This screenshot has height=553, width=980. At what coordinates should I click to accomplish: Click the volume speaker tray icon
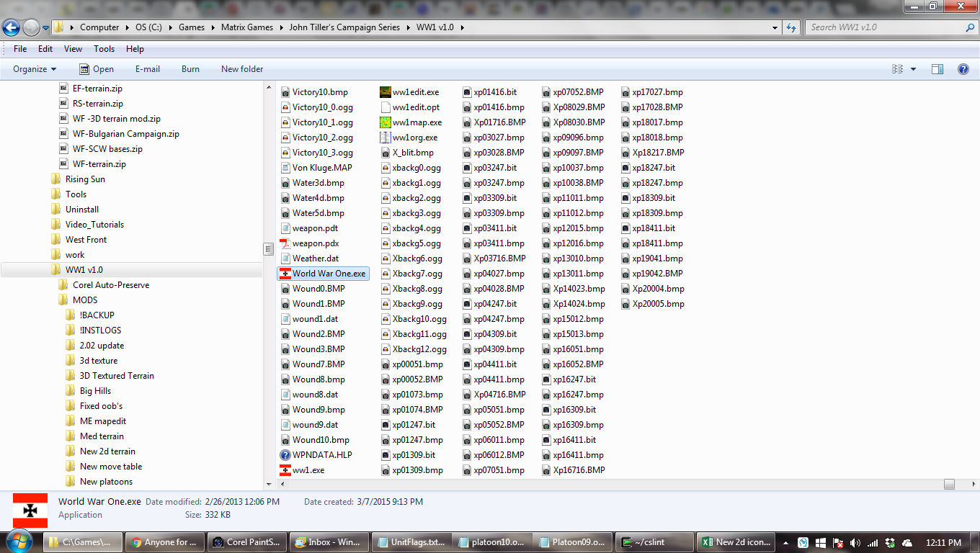coord(855,543)
